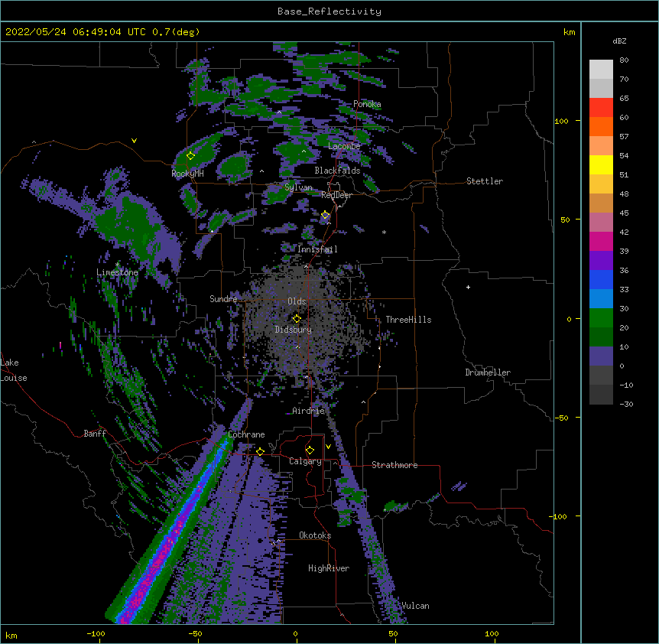Screen dimensions: 659x644
Task: Click the Blackfalds city label
Action: click(x=337, y=171)
